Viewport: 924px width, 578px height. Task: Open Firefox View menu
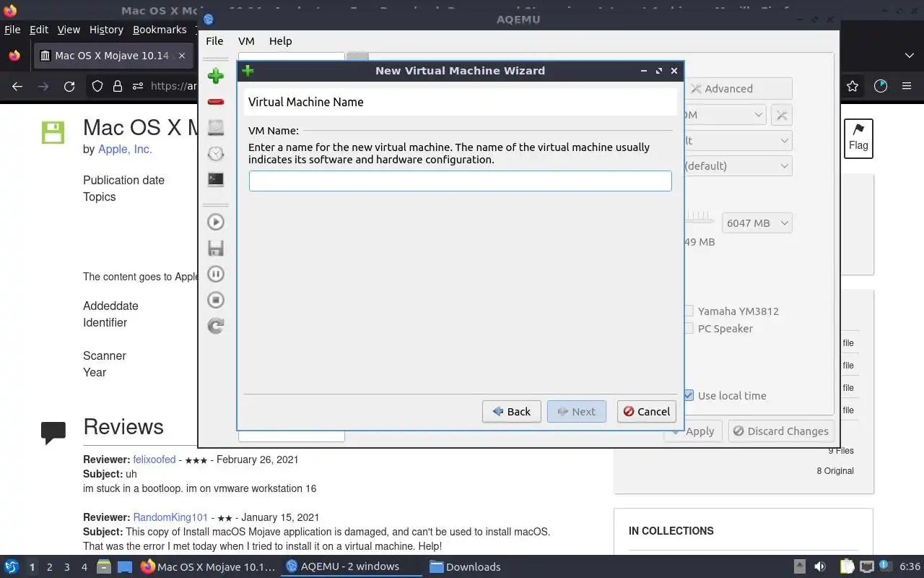coord(69,30)
